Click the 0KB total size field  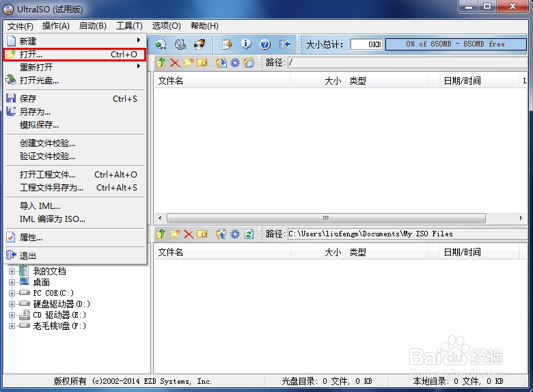click(366, 44)
